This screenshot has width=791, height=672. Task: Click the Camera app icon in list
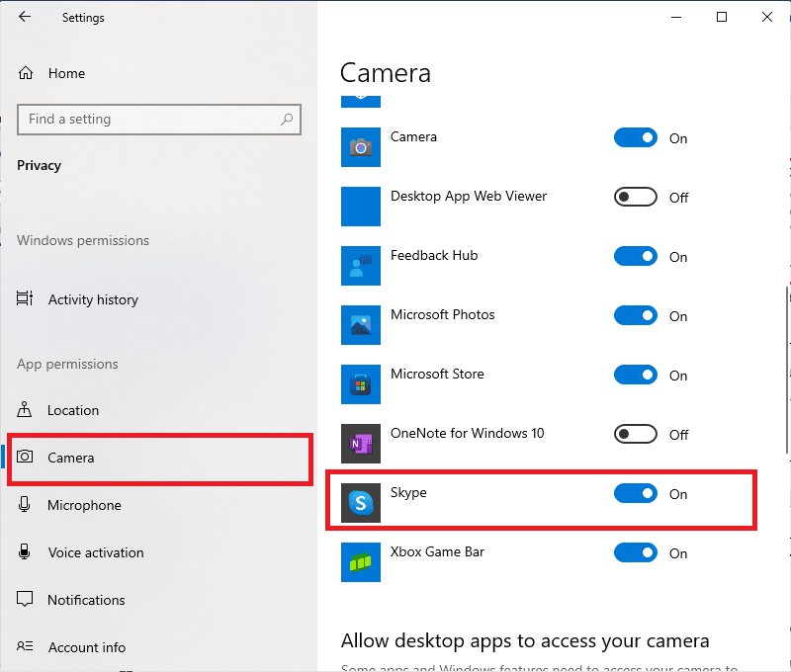361,147
